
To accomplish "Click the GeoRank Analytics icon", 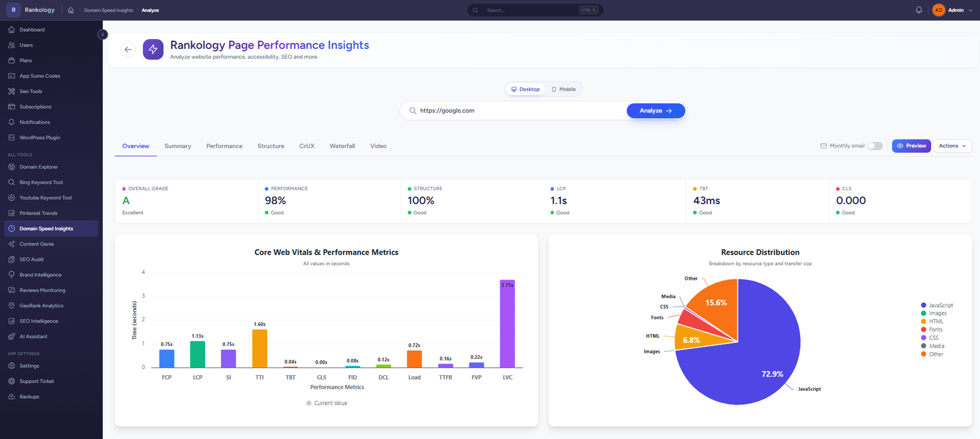I will 12,306.
